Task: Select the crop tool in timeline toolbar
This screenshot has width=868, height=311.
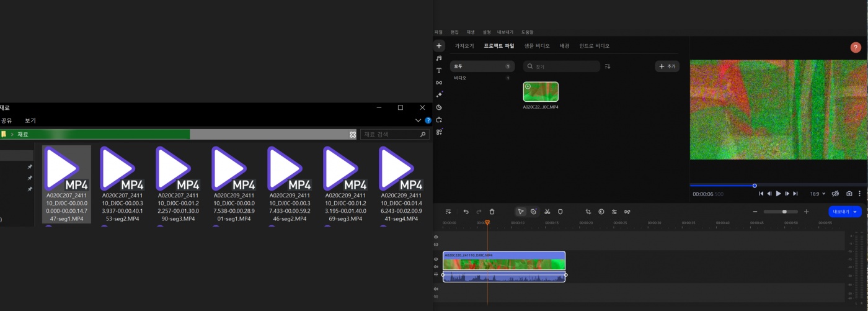Action: pos(588,212)
